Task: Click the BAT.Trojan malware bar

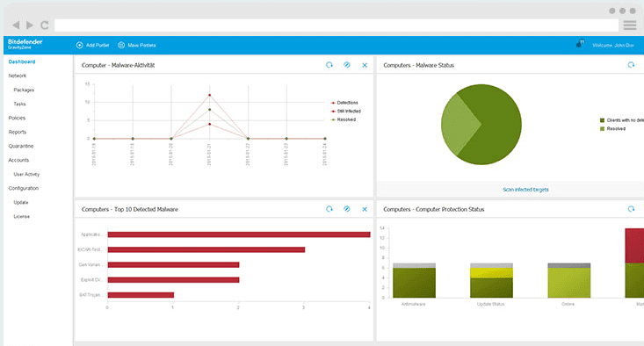Action: coord(141,295)
